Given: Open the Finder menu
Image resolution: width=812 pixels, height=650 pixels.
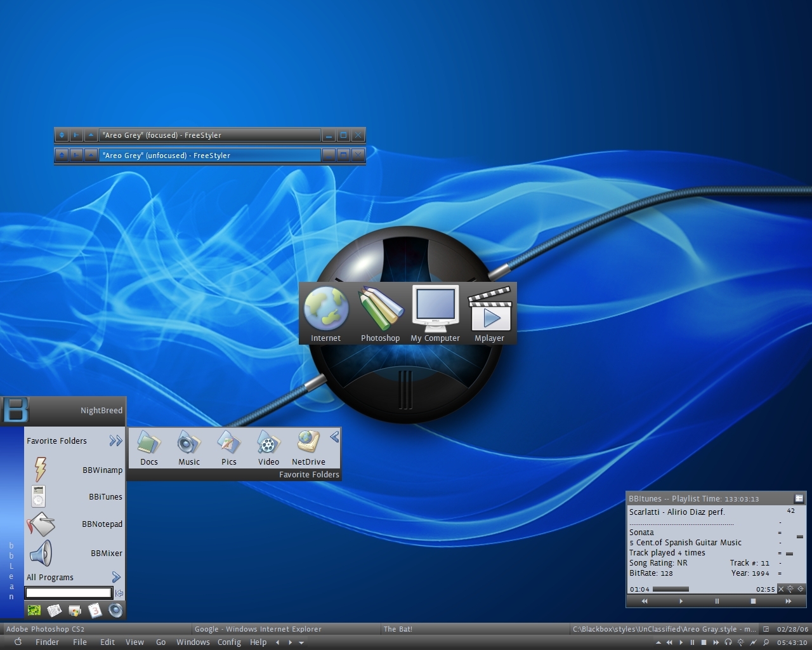Looking at the screenshot, I should click(47, 642).
